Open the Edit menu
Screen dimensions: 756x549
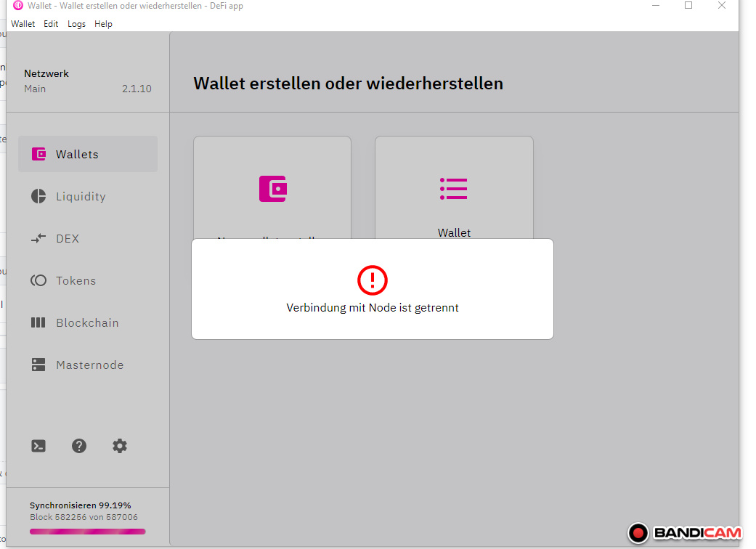51,24
